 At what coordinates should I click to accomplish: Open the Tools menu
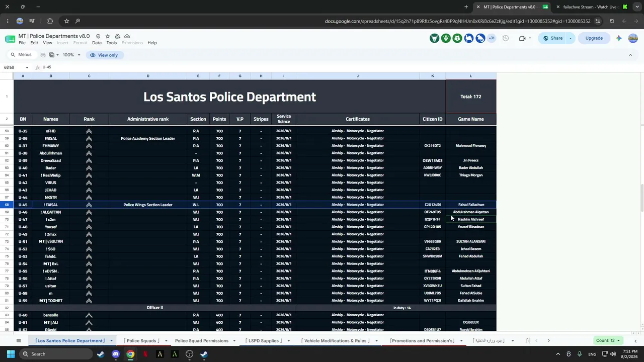[112, 43]
